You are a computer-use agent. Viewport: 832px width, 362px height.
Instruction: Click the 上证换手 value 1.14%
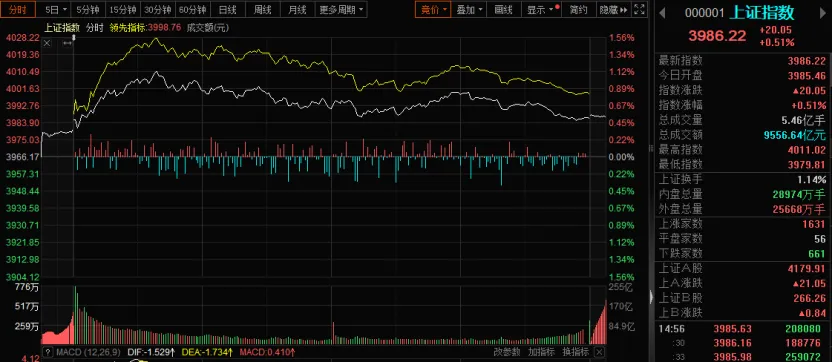[811, 179]
